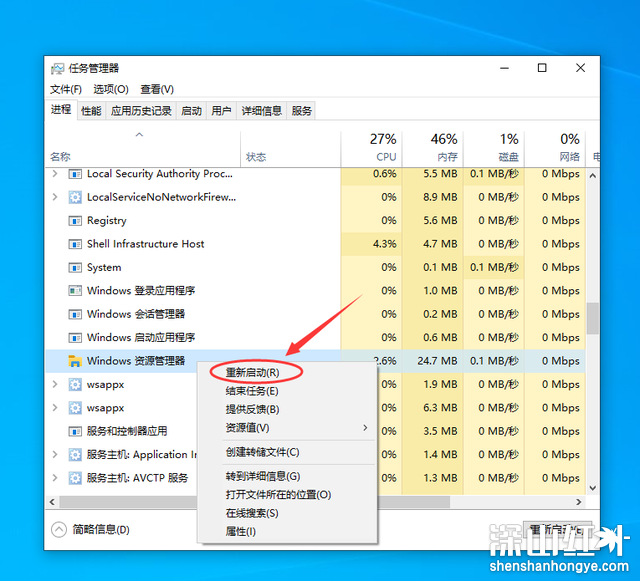The height and width of the screenshot is (581, 640).
Task: Click the Windows 启动应用程序 icon
Action: point(75,338)
